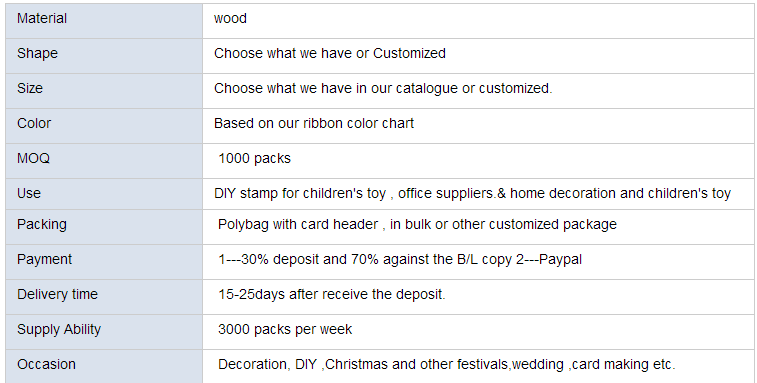Image resolution: width=757 pixels, height=383 pixels.
Task: Click the Packing label cell
Action: (x=104, y=227)
